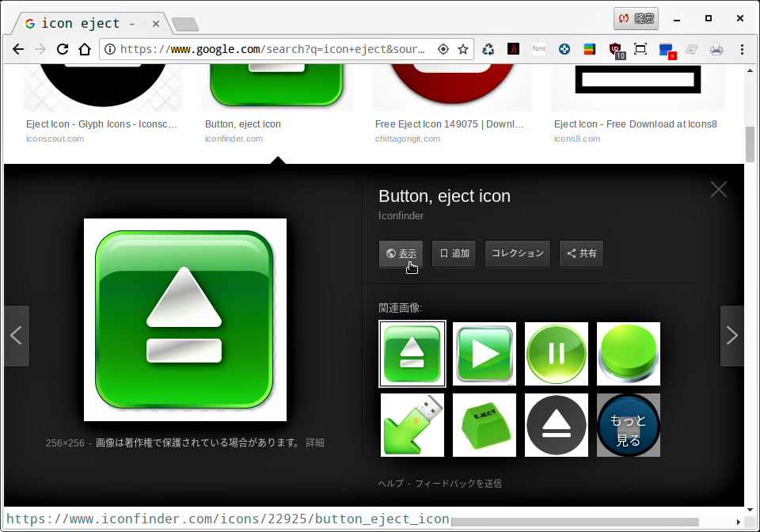Click the browser back arrow
Screen dimensions: 760x532
(18, 49)
